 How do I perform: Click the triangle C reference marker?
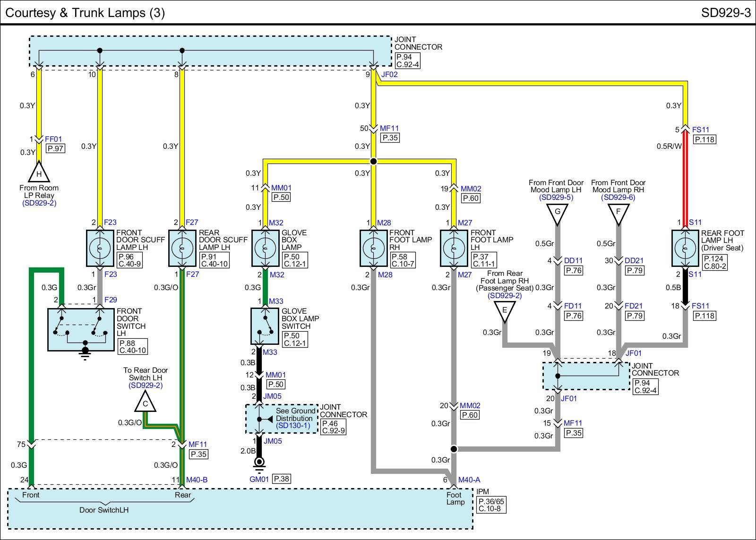coord(146,403)
